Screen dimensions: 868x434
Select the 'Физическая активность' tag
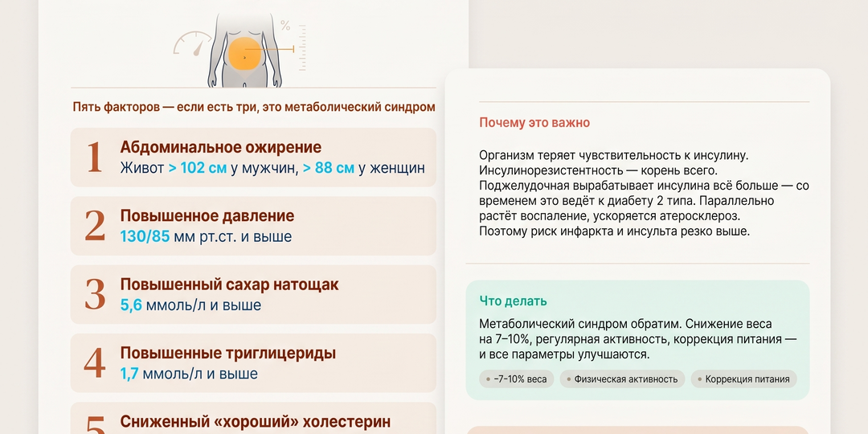622,379
